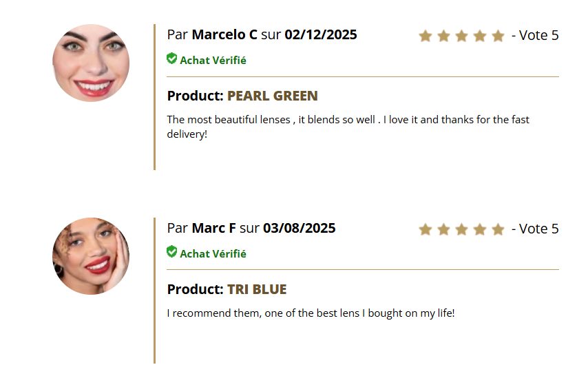The height and width of the screenshot is (387, 588).
Task: Click fifth star of Marc F's rating
Action: click(498, 229)
